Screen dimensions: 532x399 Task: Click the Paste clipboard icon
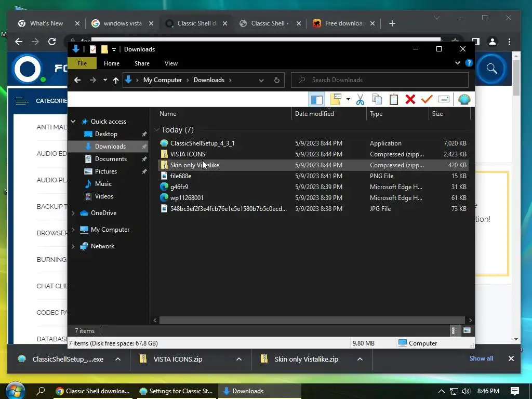[394, 99]
